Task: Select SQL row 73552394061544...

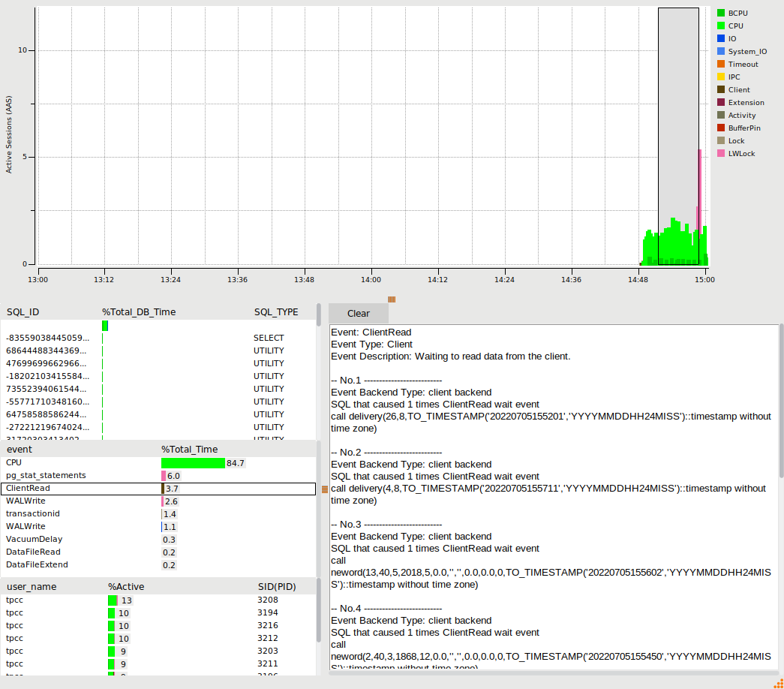Action: point(158,389)
